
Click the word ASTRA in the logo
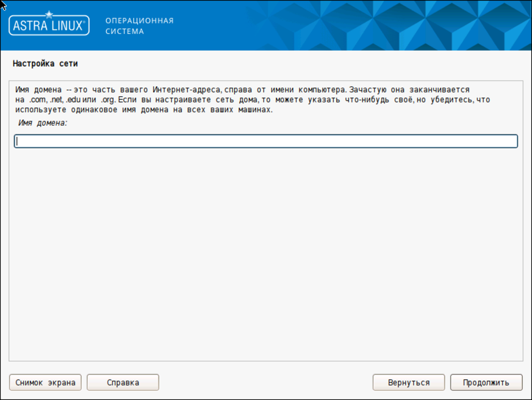[31, 26]
